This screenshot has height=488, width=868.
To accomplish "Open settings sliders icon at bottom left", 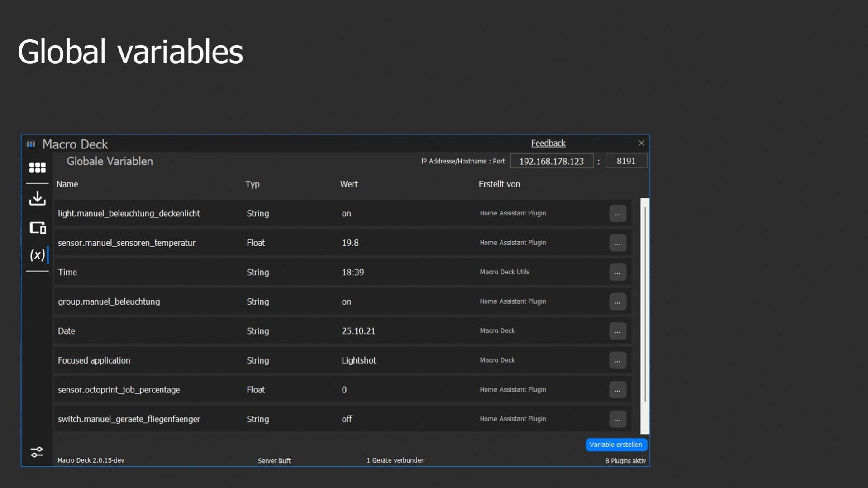I will (37, 452).
